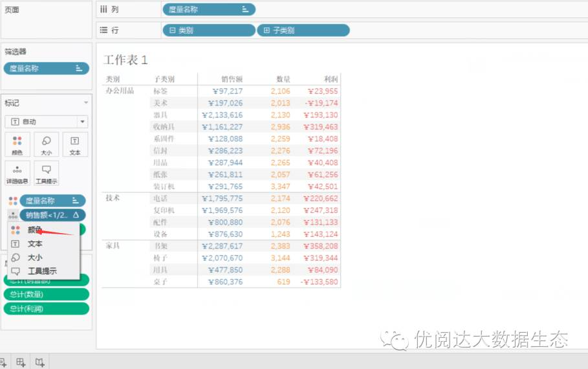588x369 pixels.
Task: Click the -¥133,580 profit cell
Action: [x=319, y=282]
